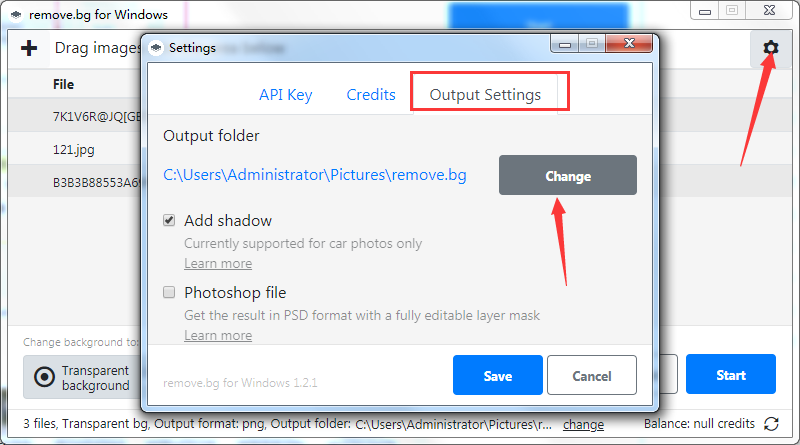Switch to the API Key tab

point(286,95)
